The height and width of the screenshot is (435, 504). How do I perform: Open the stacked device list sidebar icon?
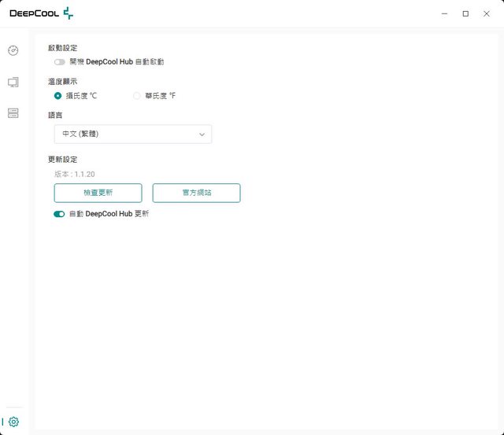coord(13,113)
